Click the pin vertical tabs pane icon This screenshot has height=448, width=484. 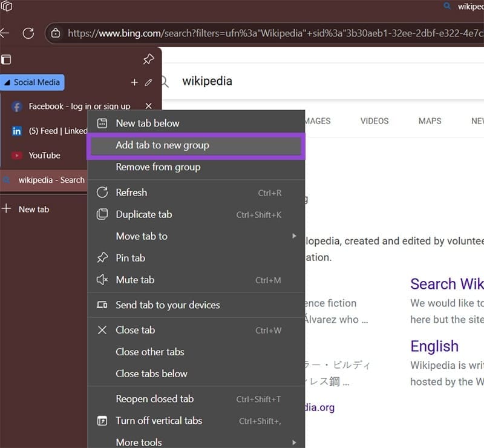pos(148,59)
